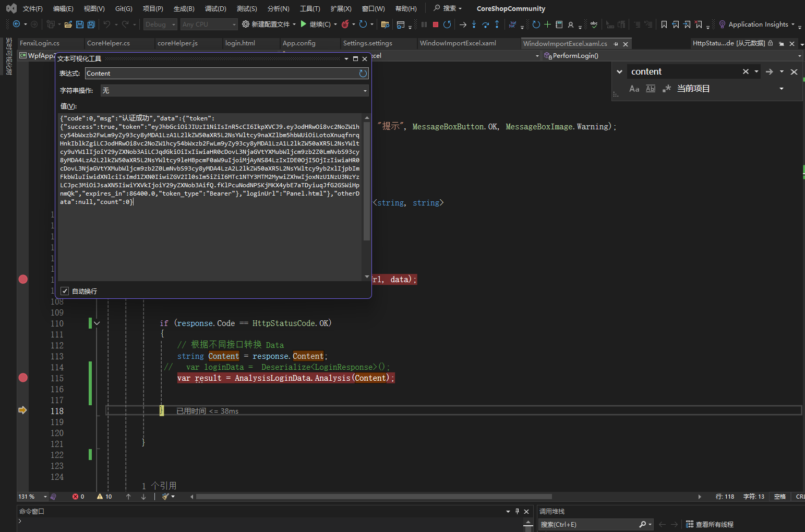Toggle Use Regular Expressions in find box
805x532 pixels.
point(667,89)
